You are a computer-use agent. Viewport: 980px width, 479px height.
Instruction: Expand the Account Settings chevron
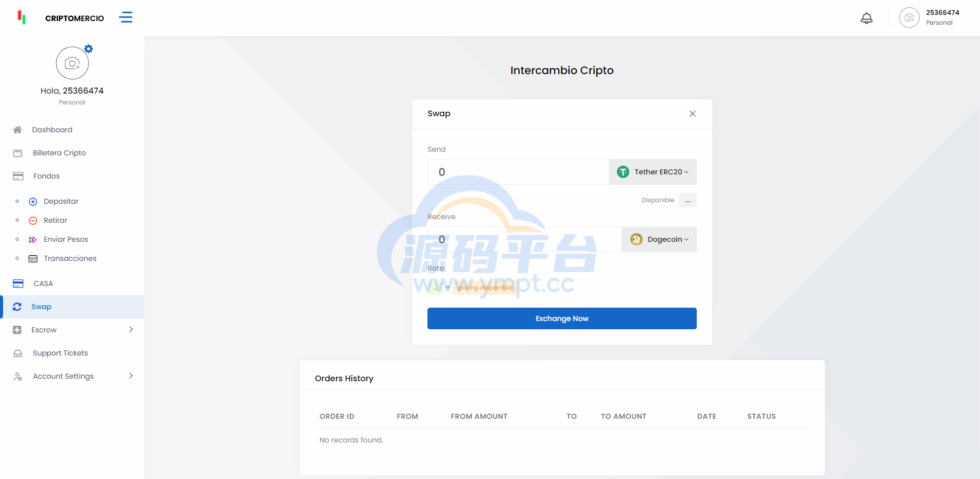pos(131,376)
